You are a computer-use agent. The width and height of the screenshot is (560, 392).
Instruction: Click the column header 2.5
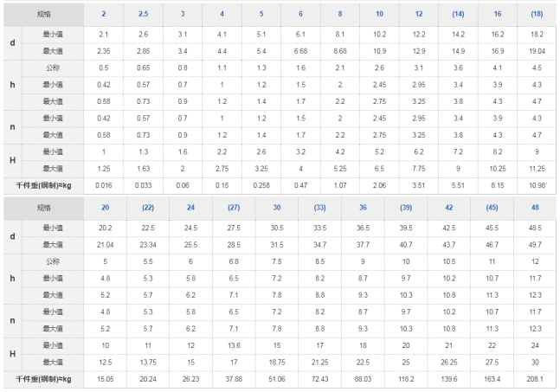(x=143, y=15)
